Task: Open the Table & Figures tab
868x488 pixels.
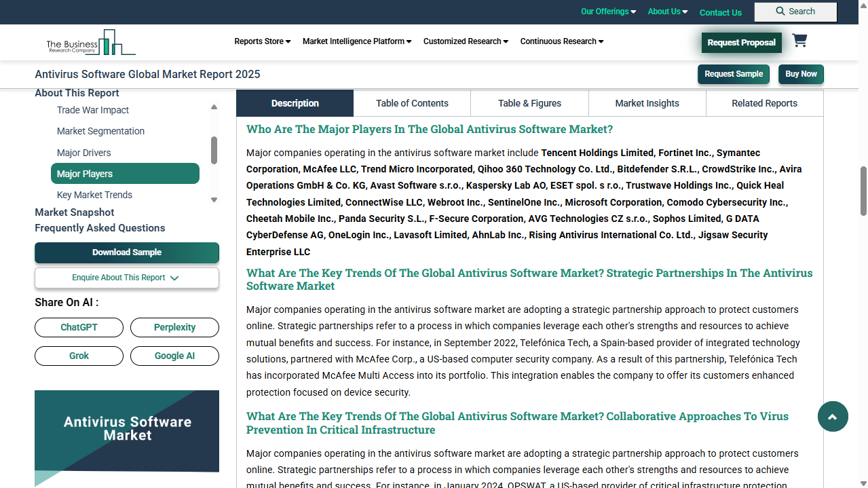Action: pyautogui.click(x=529, y=103)
